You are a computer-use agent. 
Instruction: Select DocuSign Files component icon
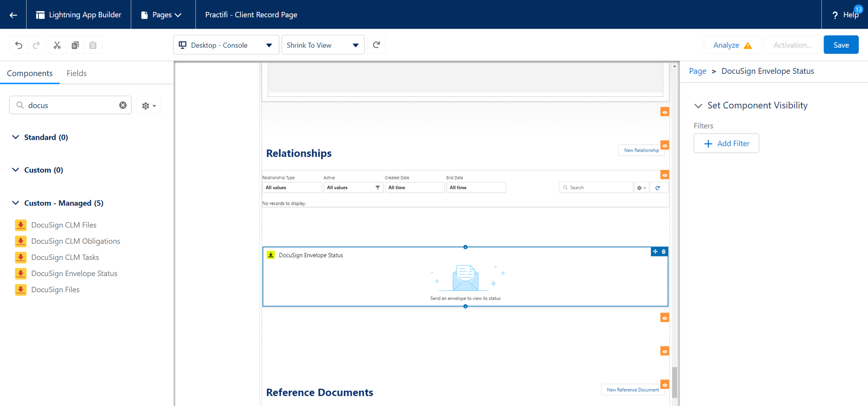coord(21,290)
